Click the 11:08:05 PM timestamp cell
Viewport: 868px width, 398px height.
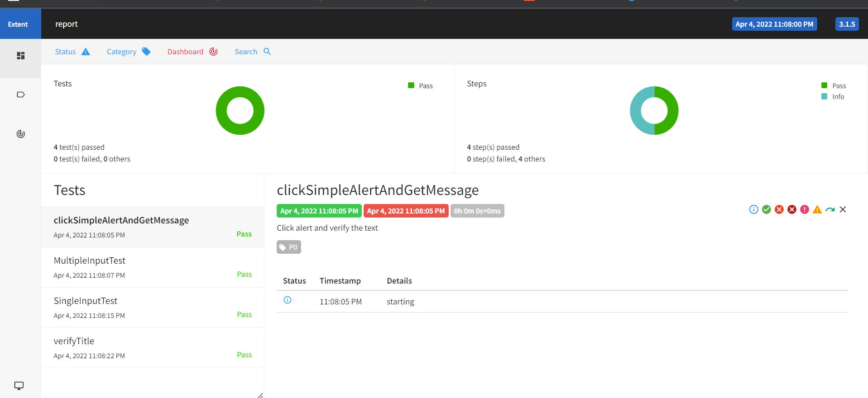coord(340,302)
